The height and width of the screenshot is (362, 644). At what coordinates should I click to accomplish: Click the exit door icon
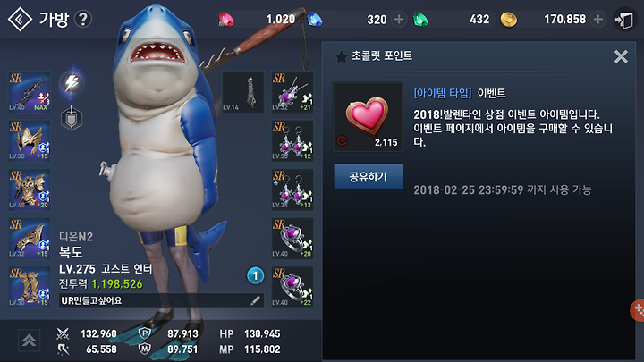[624, 20]
